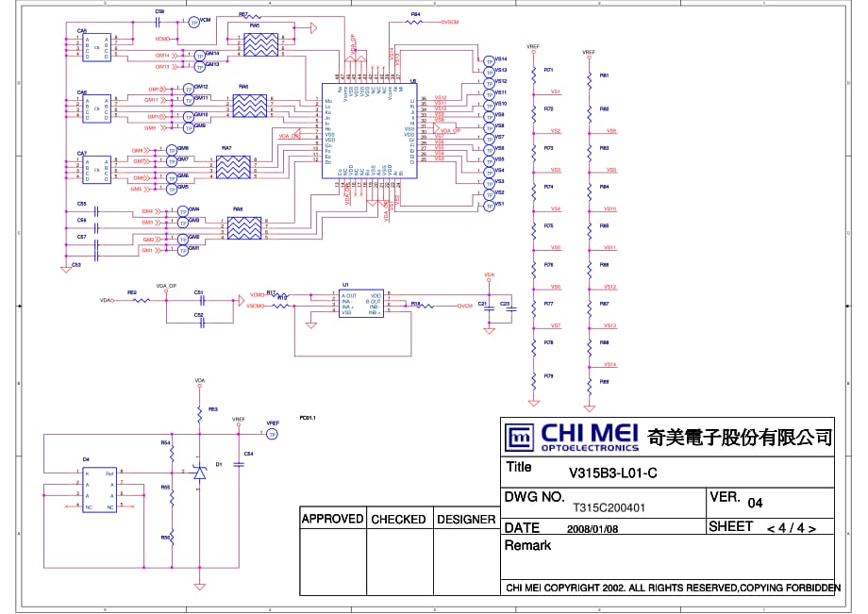Click the RA8 resistor array block
Viewport: 868px width, 614px height.
(x=244, y=228)
